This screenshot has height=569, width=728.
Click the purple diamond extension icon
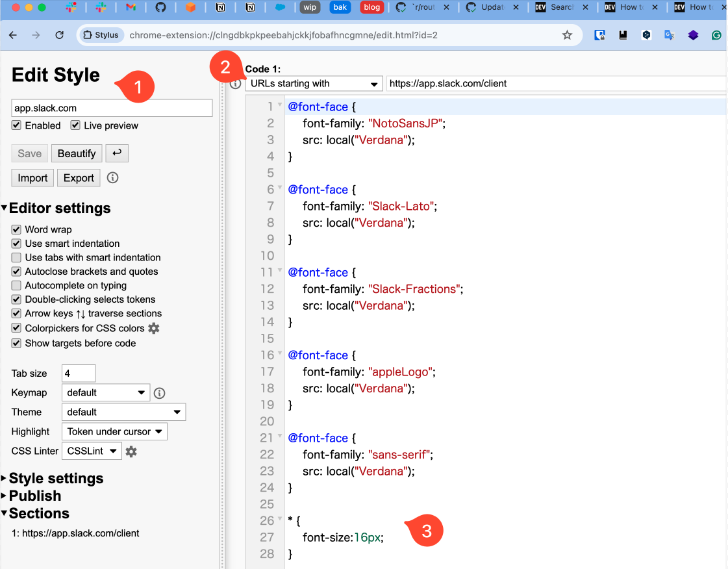click(x=693, y=35)
